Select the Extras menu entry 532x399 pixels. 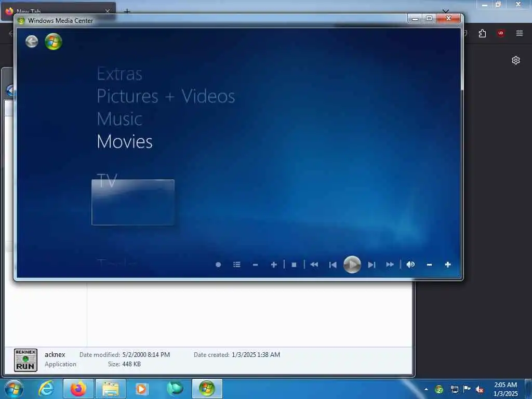tap(119, 74)
